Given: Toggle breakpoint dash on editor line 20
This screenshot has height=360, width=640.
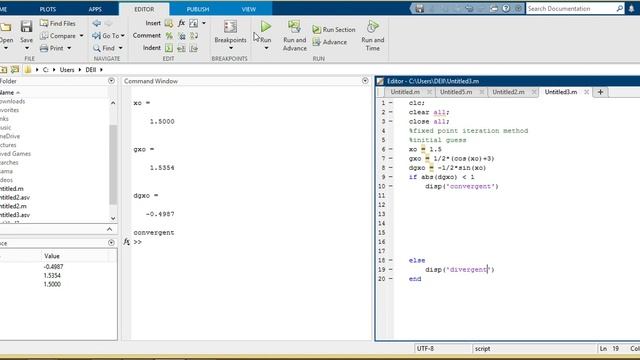Looking at the screenshot, I should 391,279.
